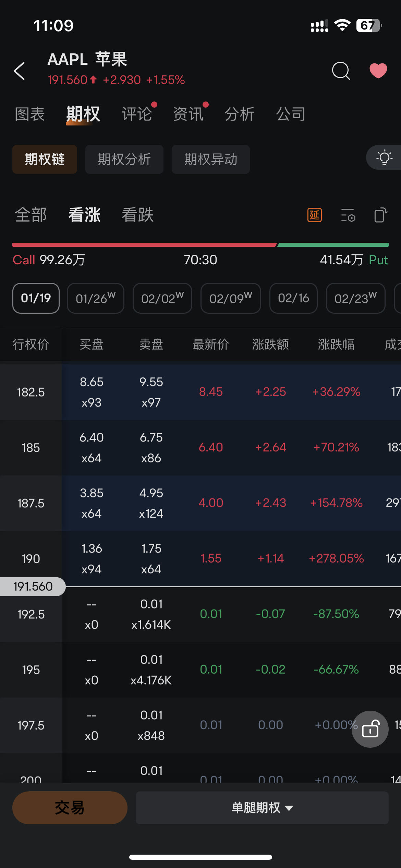This screenshot has height=868, width=401.
Task: Tap the back arrow to exit AAPL page
Action: [x=20, y=71]
